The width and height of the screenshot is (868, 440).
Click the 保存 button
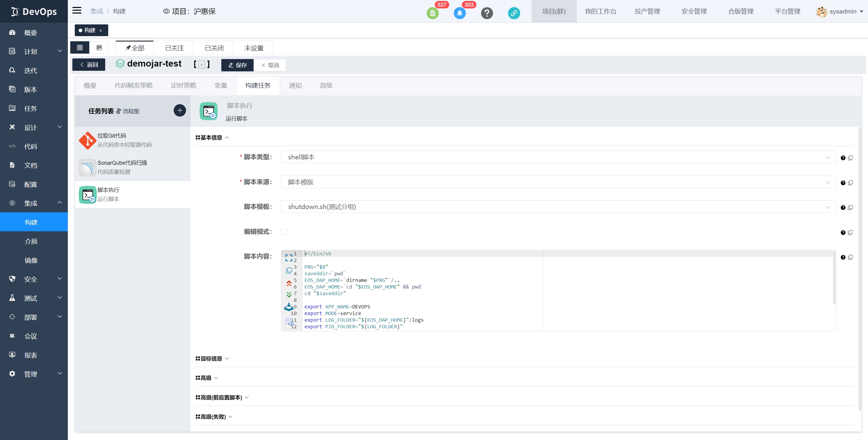pos(237,65)
